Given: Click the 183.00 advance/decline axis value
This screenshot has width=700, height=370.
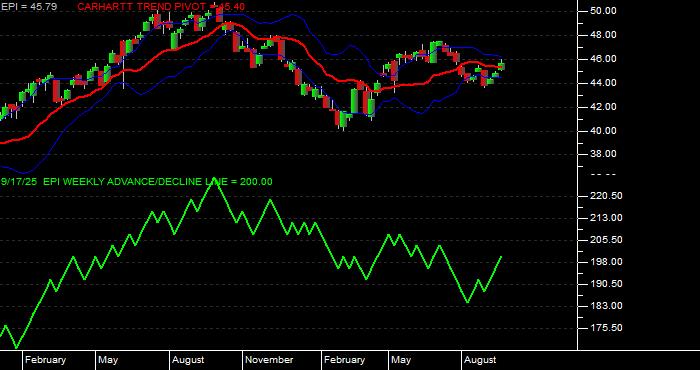Looking at the screenshot, I should (x=606, y=306).
